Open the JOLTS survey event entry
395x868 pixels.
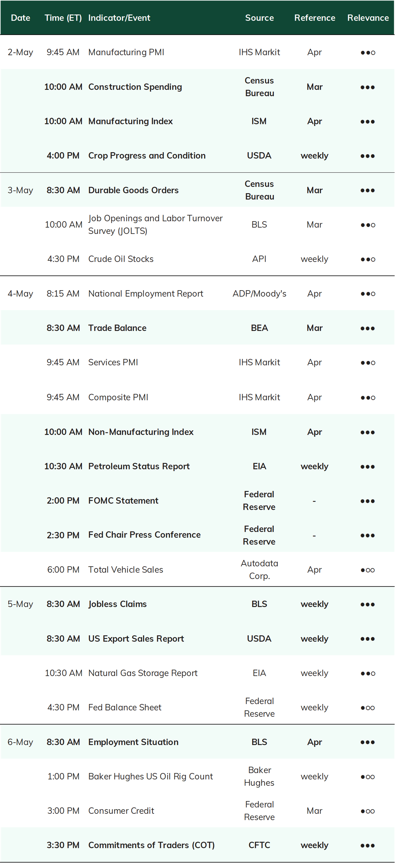tap(155, 224)
